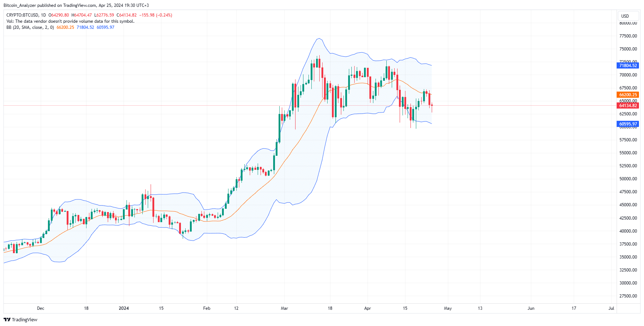Image resolution: width=644 pixels, height=326 pixels.
Task: Click the orange basis value 66200.25 in legend
Action: [x=65, y=27]
